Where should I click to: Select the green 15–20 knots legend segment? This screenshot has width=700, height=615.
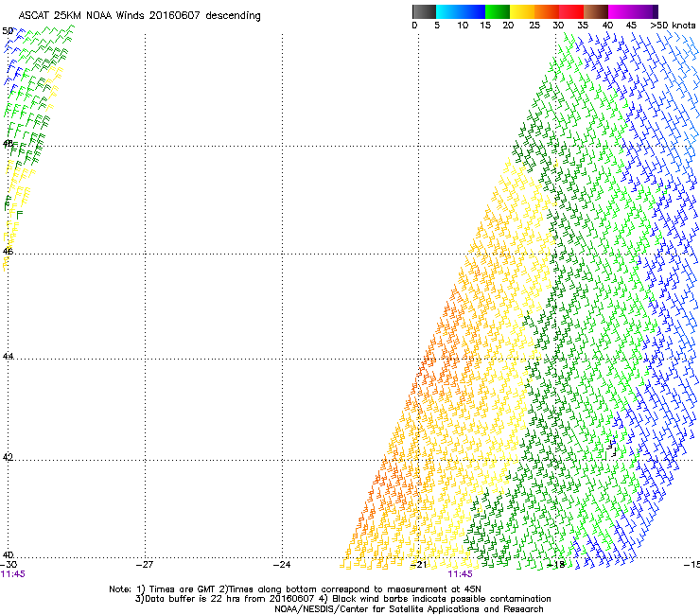pyautogui.click(x=498, y=11)
